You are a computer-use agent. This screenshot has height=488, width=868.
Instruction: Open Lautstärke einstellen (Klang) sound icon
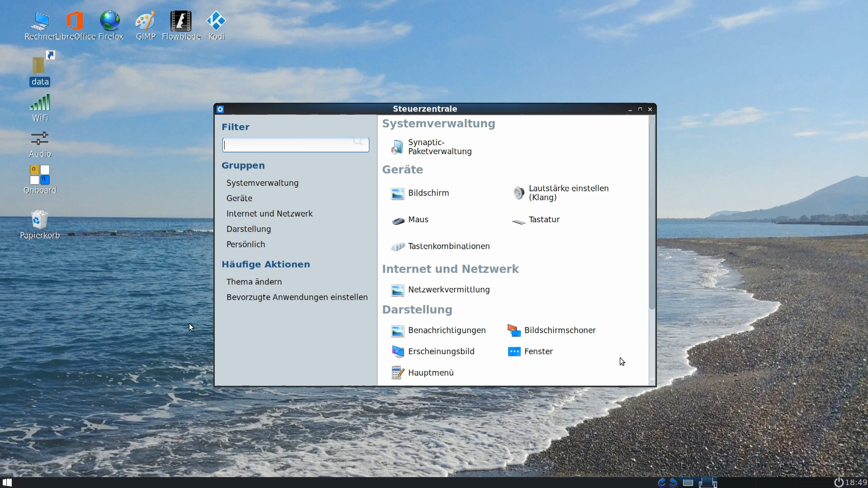coord(519,193)
